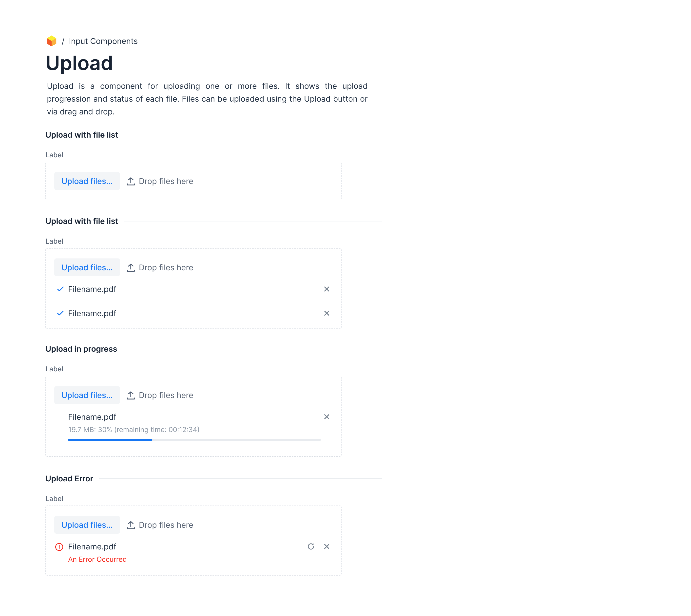Screen dimensions: 691x616
Task: Click Upload files button in the first section
Action: (x=87, y=181)
